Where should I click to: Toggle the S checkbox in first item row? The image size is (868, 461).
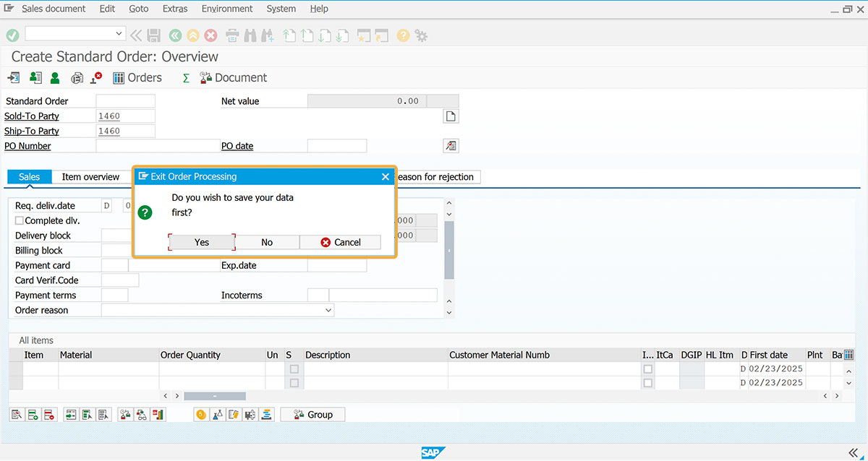pos(294,369)
